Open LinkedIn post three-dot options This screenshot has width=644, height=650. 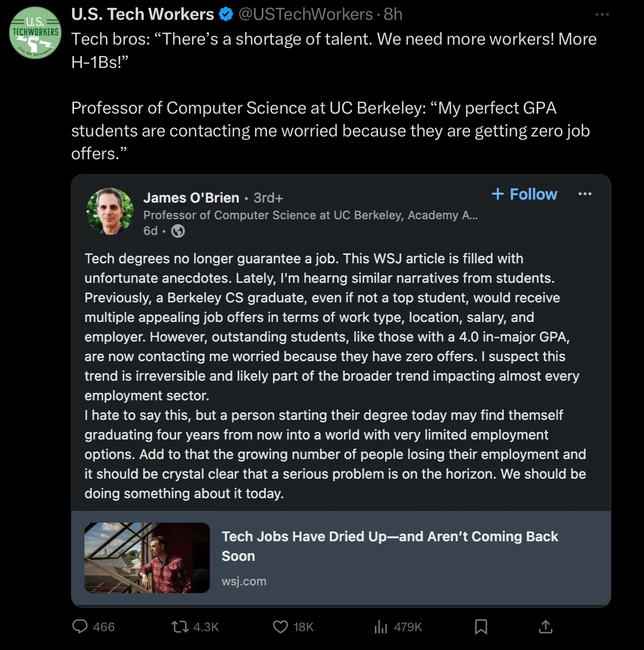(585, 194)
